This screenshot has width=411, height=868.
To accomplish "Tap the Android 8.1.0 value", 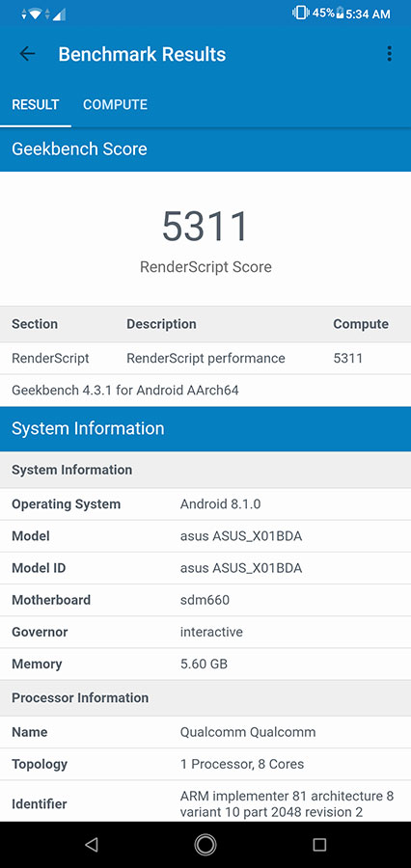I will 221,504.
